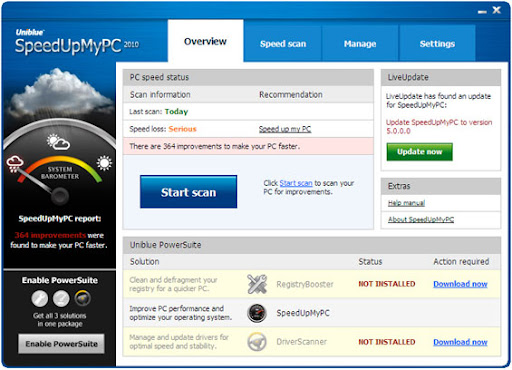Click the Unblue PowerSuite section header
The width and height of the screenshot is (512, 370).
tap(312, 245)
